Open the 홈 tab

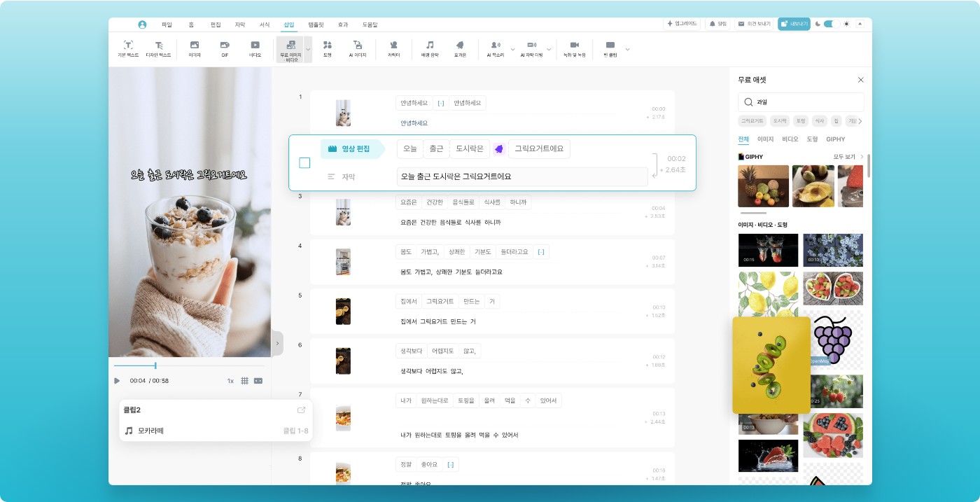[x=191, y=25]
